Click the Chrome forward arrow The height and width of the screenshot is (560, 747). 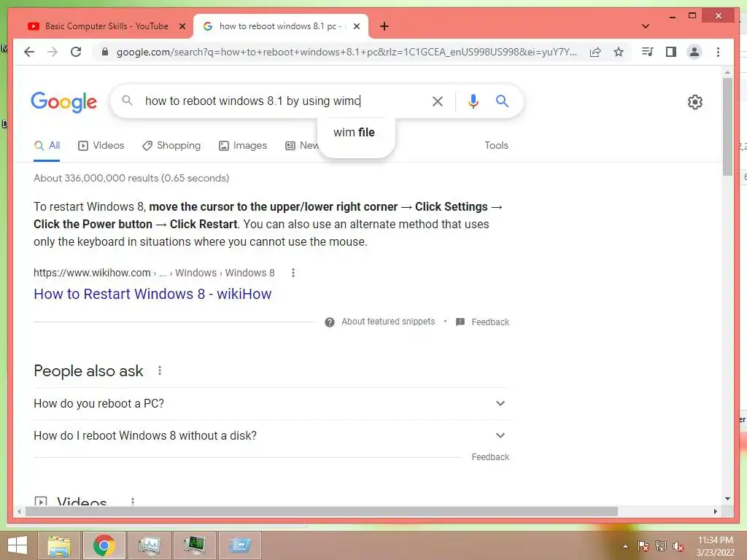tap(53, 52)
